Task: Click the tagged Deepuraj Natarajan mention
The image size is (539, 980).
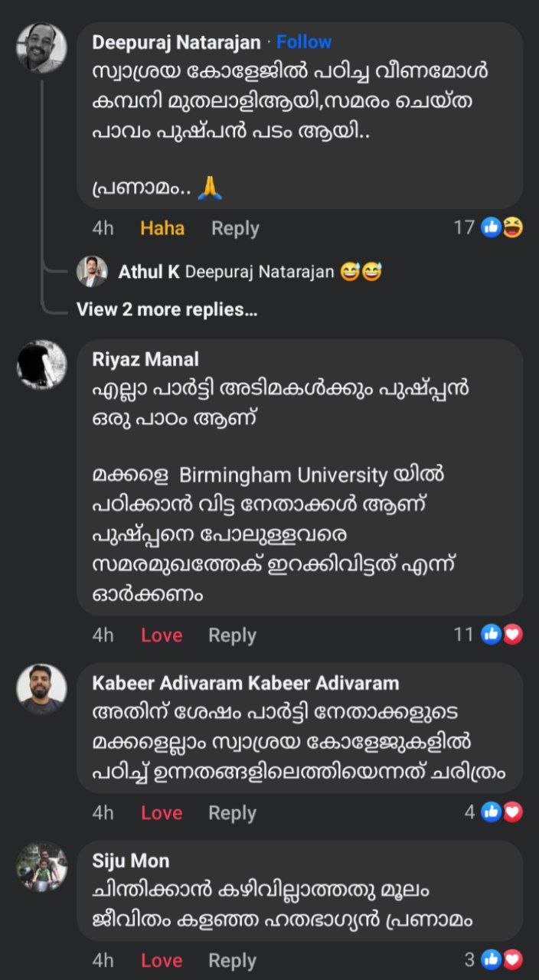Action: (x=260, y=272)
